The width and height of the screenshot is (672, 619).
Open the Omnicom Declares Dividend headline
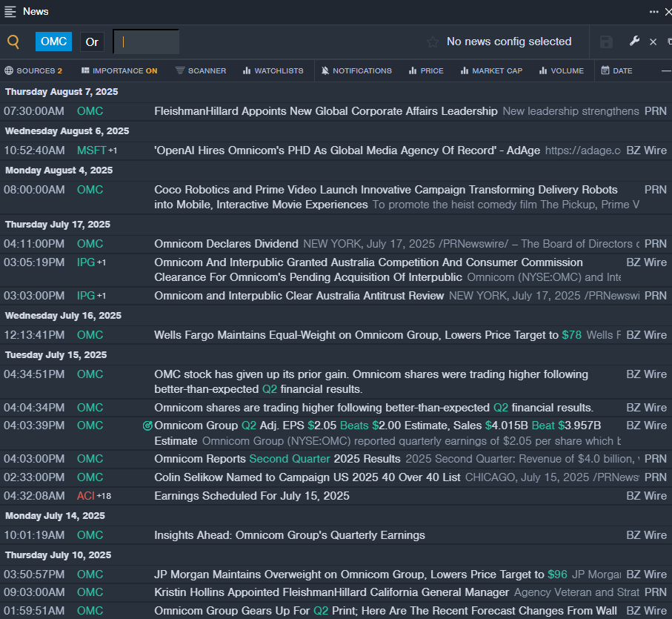coord(226,244)
